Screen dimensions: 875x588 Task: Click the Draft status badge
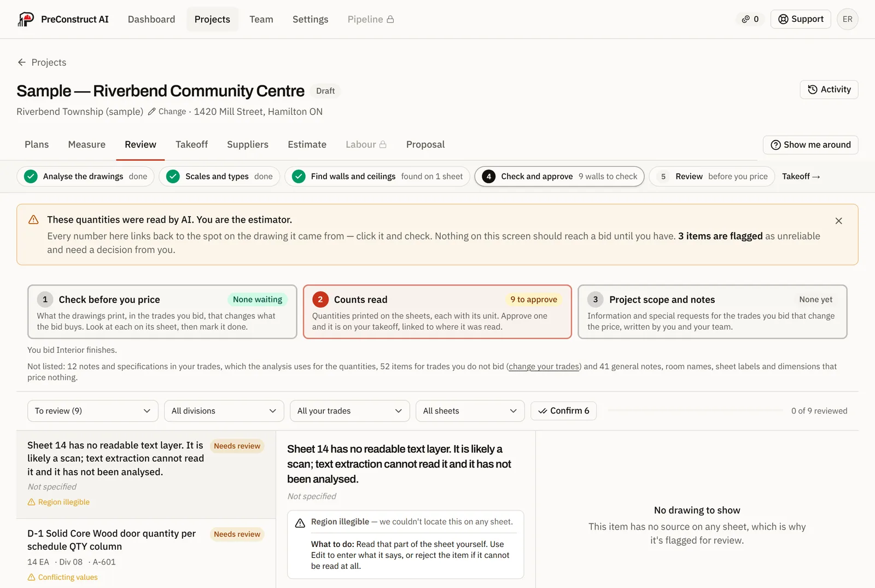pyautogui.click(x=325, y=91)
